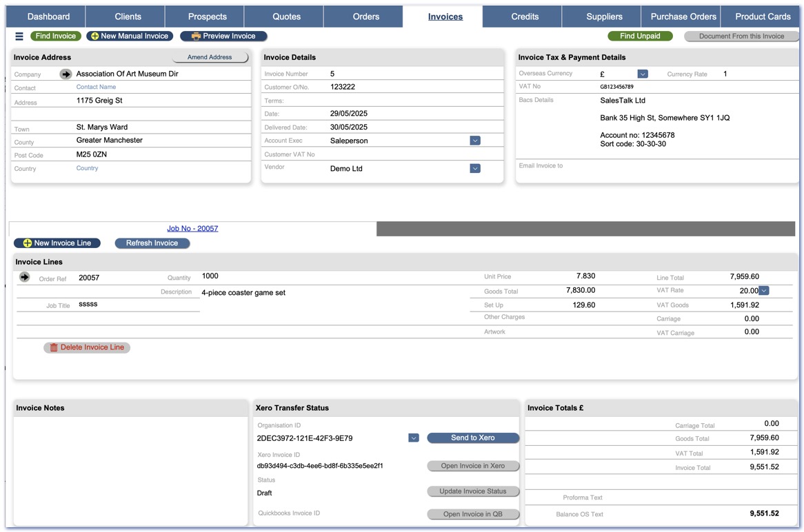Viewport: 804px width, 532px height.
Task: Expand the Overseas Currency dropdown
Action: click(643, 74)
